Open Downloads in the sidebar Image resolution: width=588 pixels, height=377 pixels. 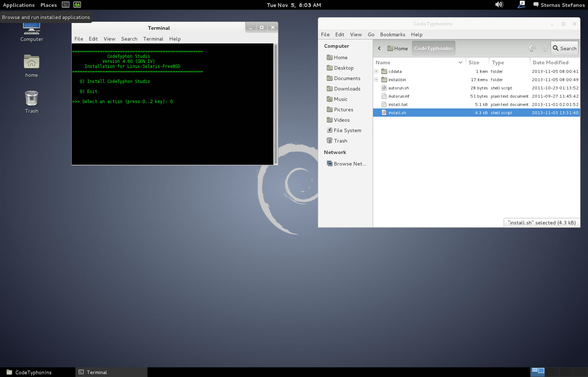tap(343, 89)
